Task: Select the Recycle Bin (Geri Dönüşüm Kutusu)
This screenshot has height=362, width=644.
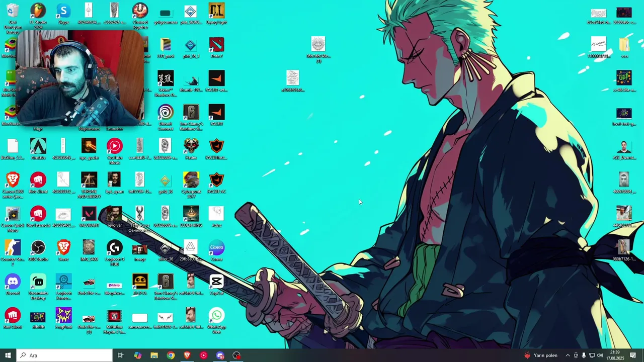Action: (13, 18)
